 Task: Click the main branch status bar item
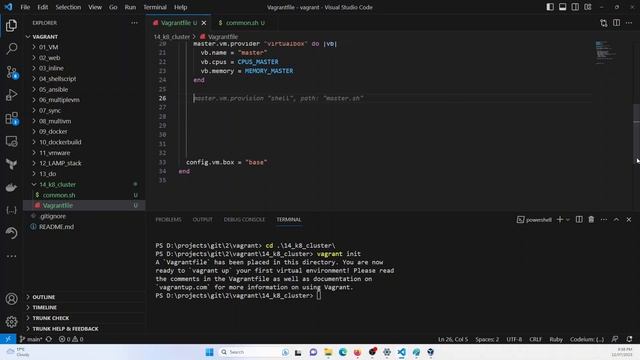(x=31, y=339)
